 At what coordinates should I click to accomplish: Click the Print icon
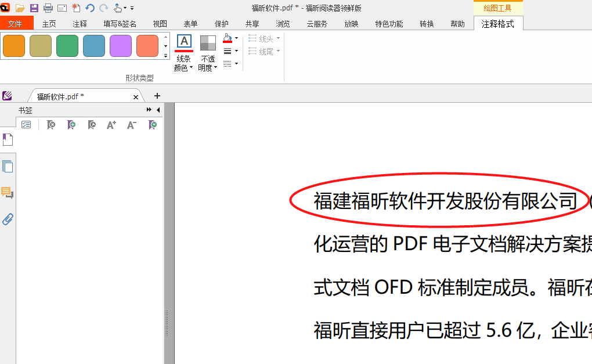49,8
